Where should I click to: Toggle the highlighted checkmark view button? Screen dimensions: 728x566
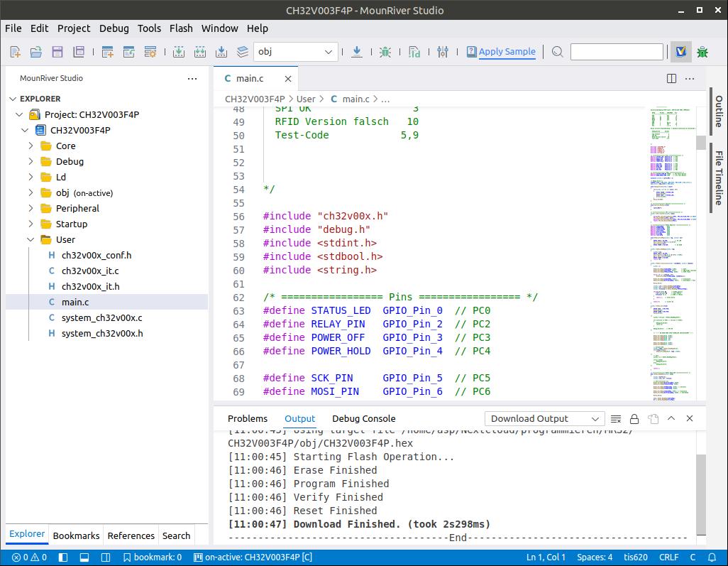point(681,52)
